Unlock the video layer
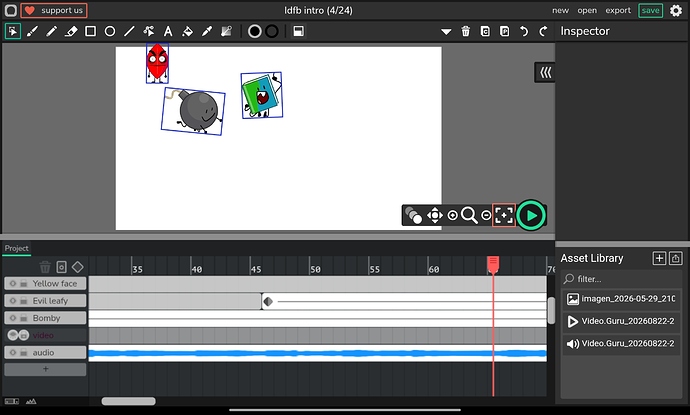 pos(24,335)
